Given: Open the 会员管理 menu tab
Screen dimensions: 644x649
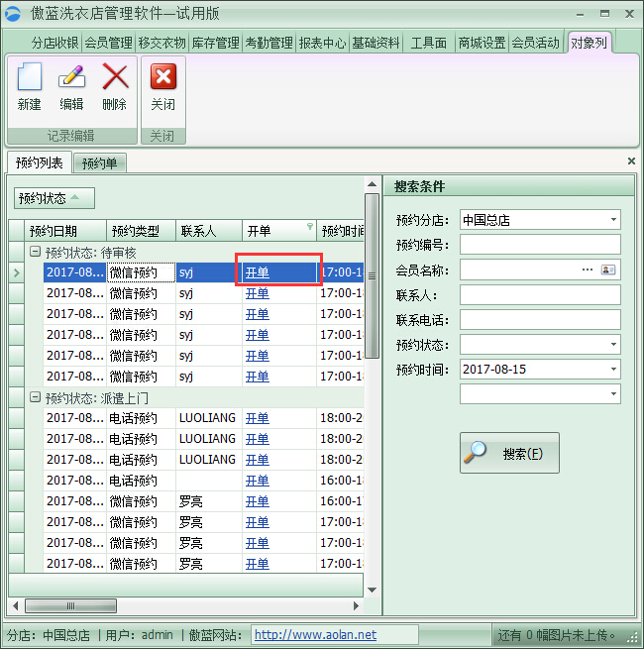Looking at the screenshot, I should pyautogui.click(x=108, y=43).
